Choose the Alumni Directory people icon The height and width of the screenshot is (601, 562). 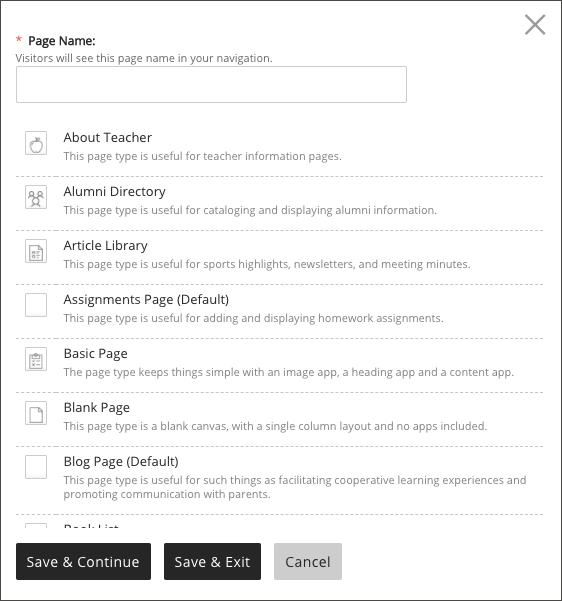[36, 197]
